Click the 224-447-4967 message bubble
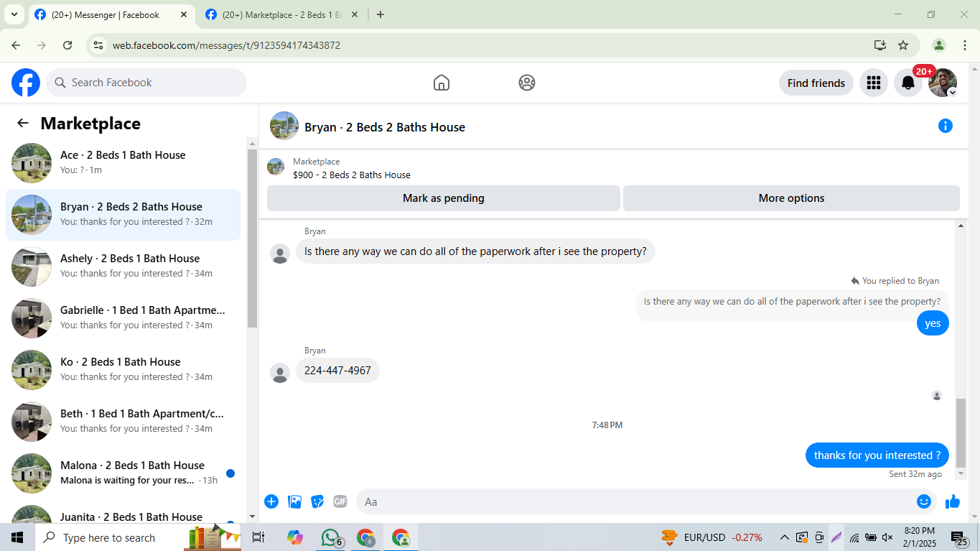This screenshot has width=980, height=551. (337, 371)
